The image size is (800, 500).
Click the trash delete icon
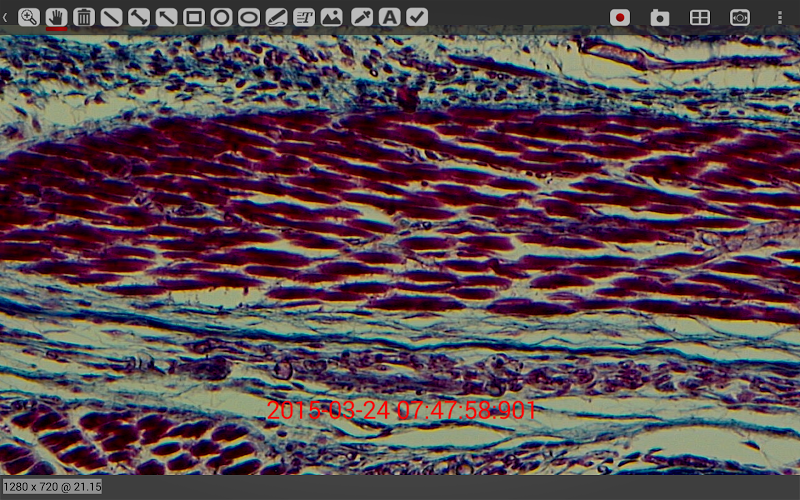tap(84, 17)
